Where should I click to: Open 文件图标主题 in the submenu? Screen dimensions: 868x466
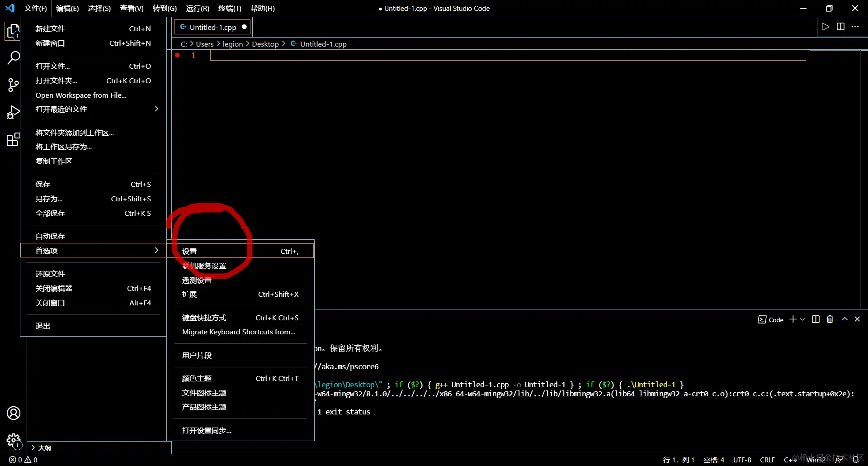pos(240,393)
